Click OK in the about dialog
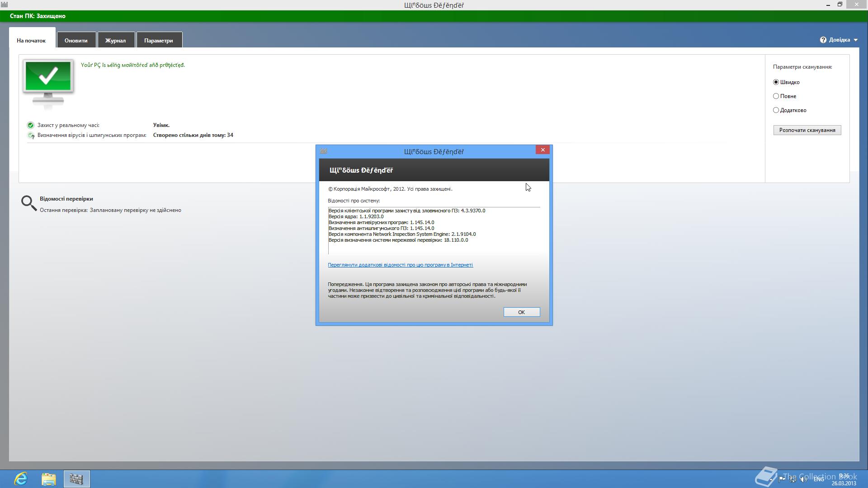Image resolution: width=868 pixels, height=488 pixels. [x=522, y=312]
